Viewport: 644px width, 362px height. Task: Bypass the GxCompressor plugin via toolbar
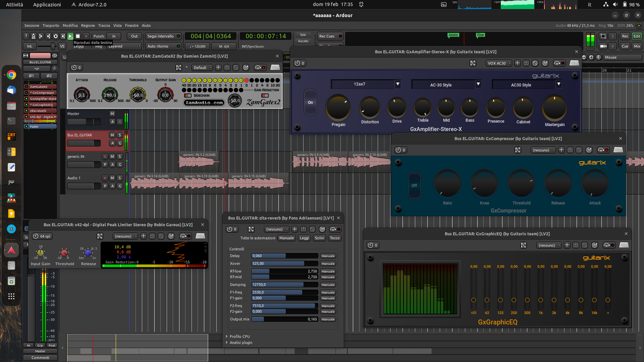(x=603, y=150)
